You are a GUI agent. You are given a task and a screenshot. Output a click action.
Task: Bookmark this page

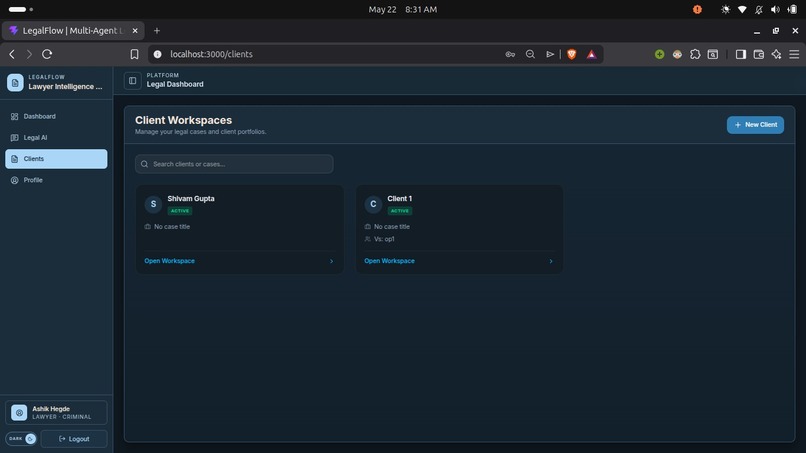(134, 54)
